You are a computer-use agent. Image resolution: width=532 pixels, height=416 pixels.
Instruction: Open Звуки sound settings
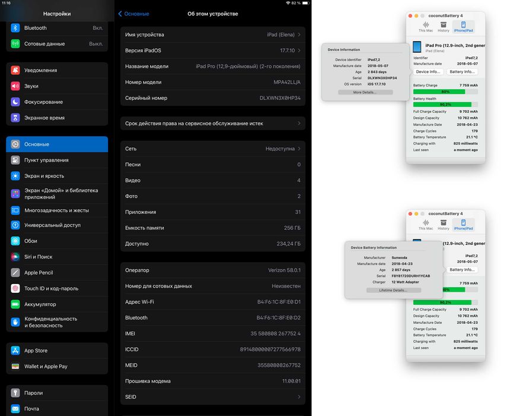click(x=57, y=86)
